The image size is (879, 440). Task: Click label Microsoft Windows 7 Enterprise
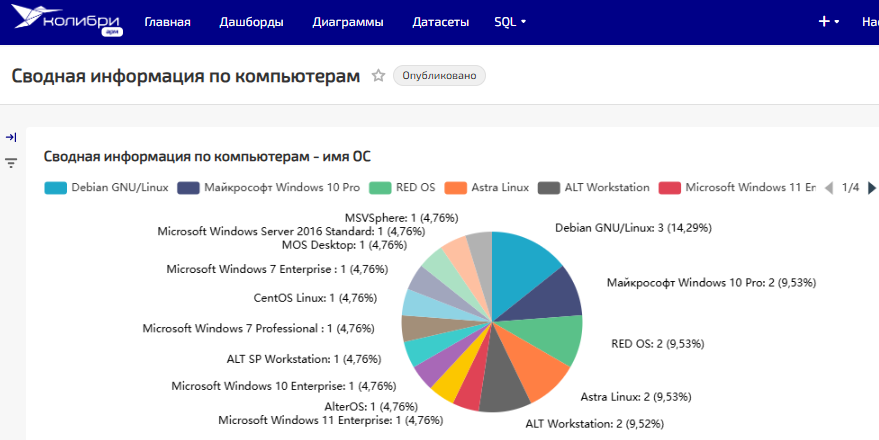pyautogui.click(x=277, y=269)
